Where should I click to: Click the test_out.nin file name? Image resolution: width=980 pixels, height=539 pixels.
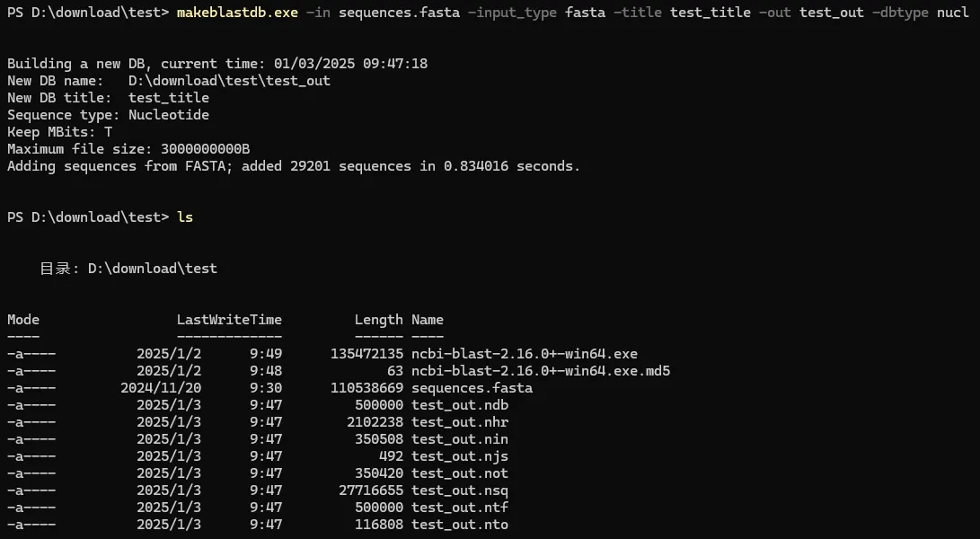tap(459, 439)
